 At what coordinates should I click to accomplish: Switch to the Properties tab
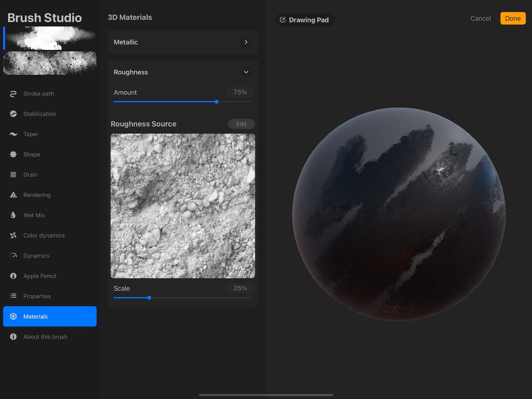tap(37, 296)
